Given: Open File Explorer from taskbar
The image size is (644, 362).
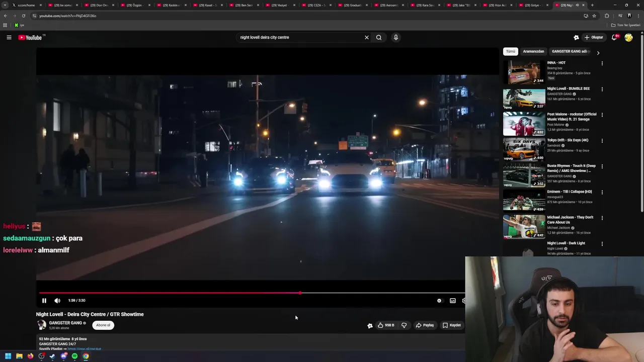Looking at the screenshot, I should 19,356.
